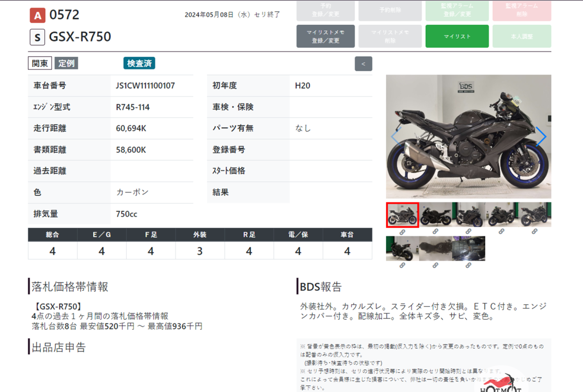
Task: Collapse the panel with the '<' button
Action: coord(363,64)
